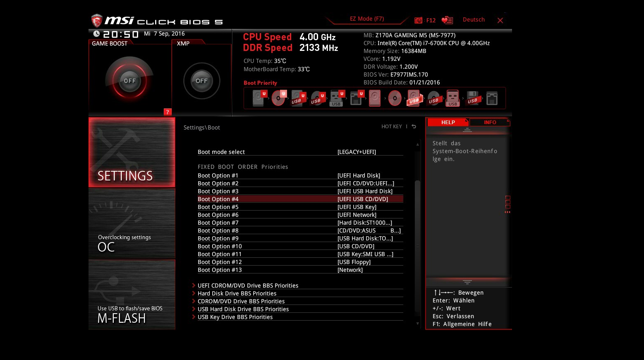Toggle the GAME BOOST dial on
The height and width of the screenshot is (360, 644).
pos(129,80)
